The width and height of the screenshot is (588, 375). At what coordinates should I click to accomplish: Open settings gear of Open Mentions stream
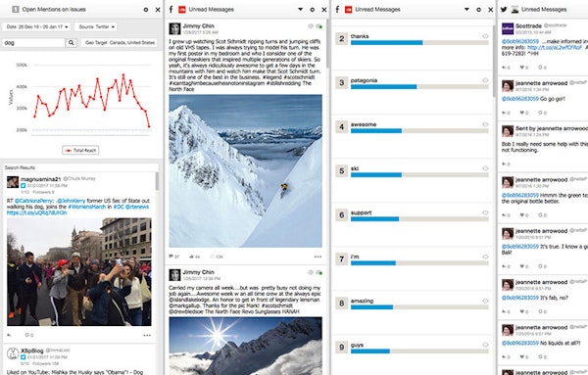pos(146,10)
